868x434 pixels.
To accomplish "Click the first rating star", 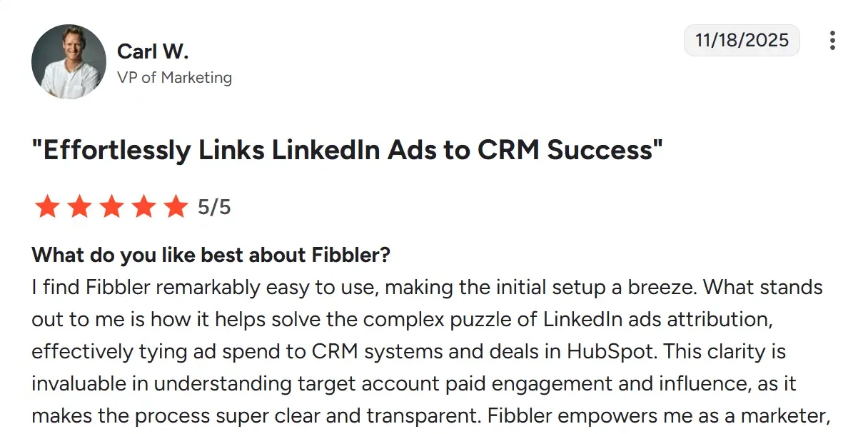I will coord(47,208).
